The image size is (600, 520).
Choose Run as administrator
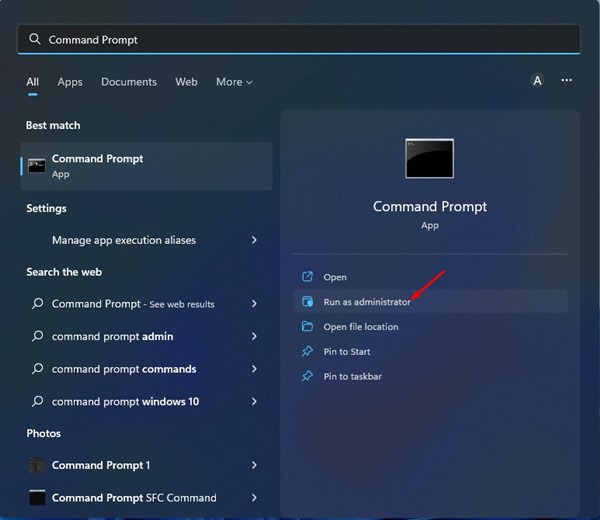pyautogui.click(x=430, y=302)
